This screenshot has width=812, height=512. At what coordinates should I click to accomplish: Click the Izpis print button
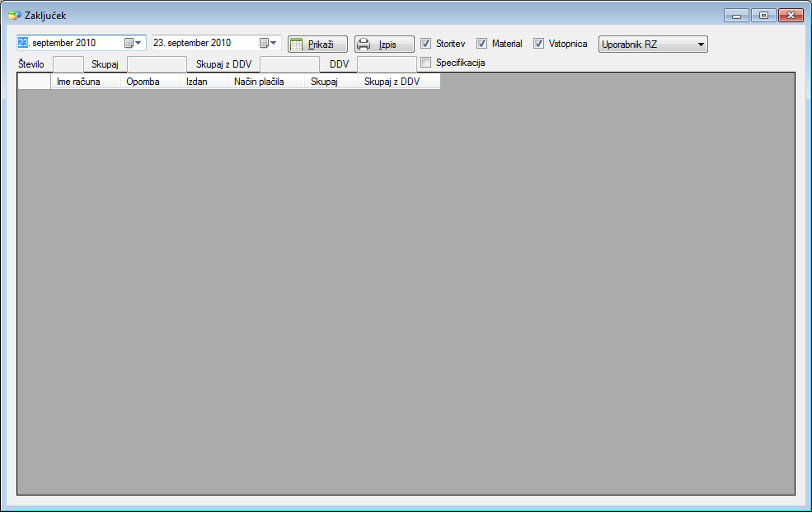click(x=384, y=45)
